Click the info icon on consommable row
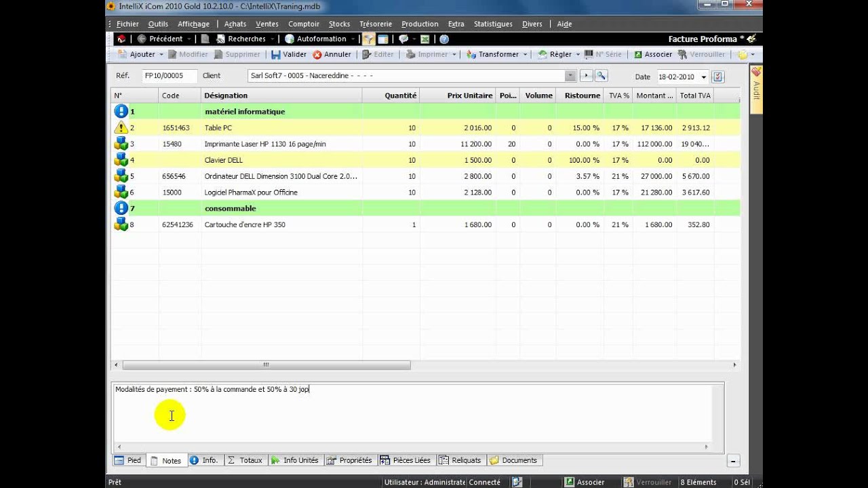 121,208
